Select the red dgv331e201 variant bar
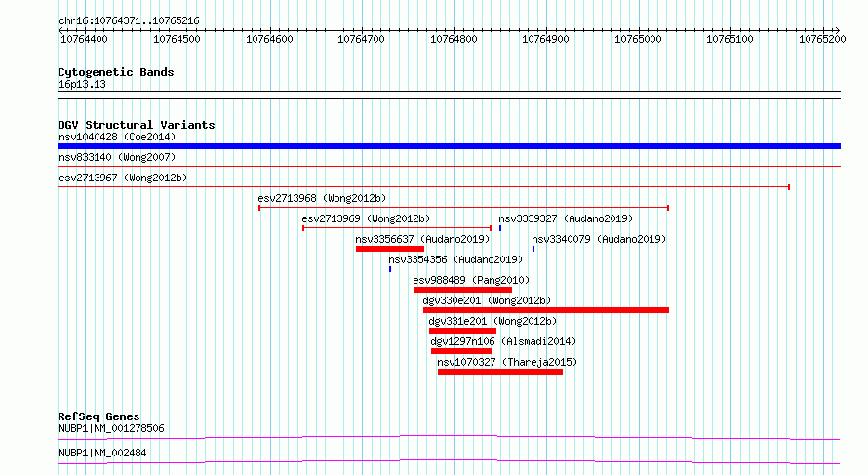868x475 pixels. click(463, 331)
